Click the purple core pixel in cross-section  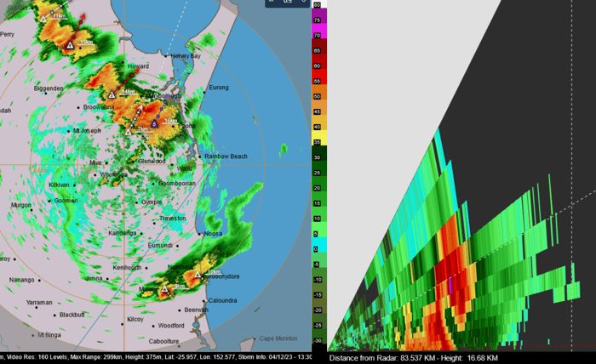[x=450, y=285]
